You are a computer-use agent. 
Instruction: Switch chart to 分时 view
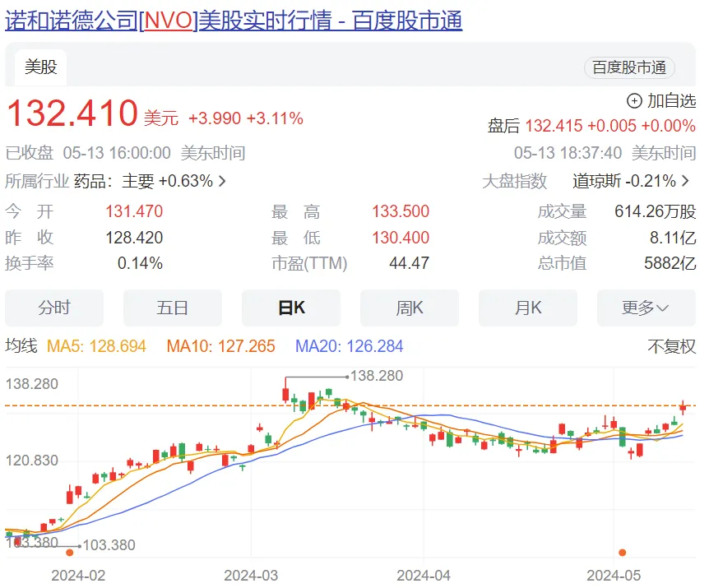point(54,308)
